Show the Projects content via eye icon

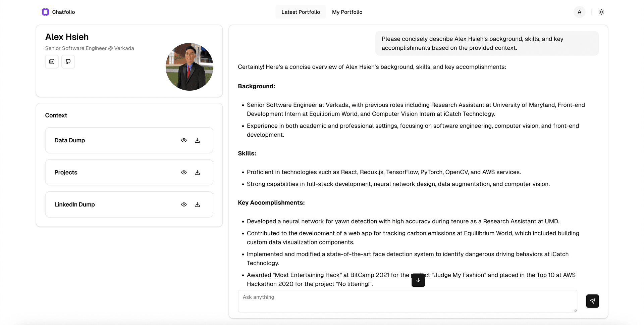click(184, 172)
